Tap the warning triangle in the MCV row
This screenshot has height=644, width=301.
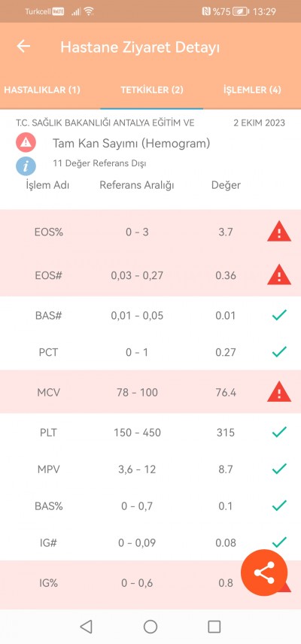279,392
